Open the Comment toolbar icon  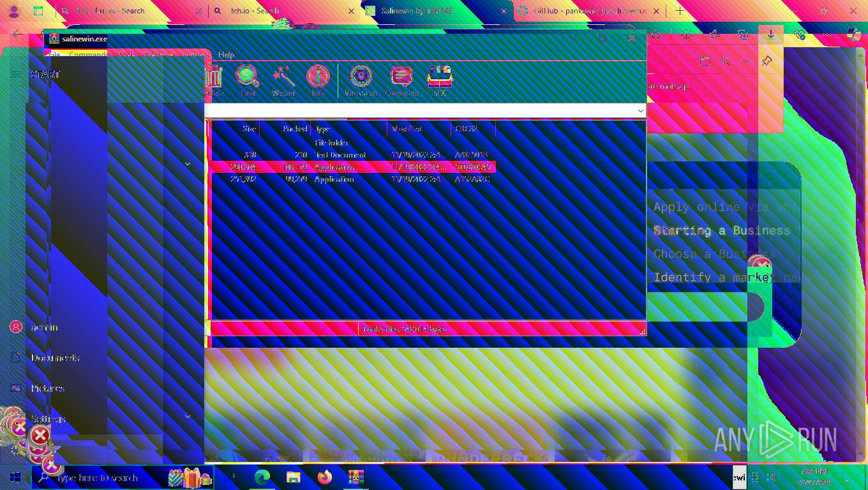click(401, 81)
